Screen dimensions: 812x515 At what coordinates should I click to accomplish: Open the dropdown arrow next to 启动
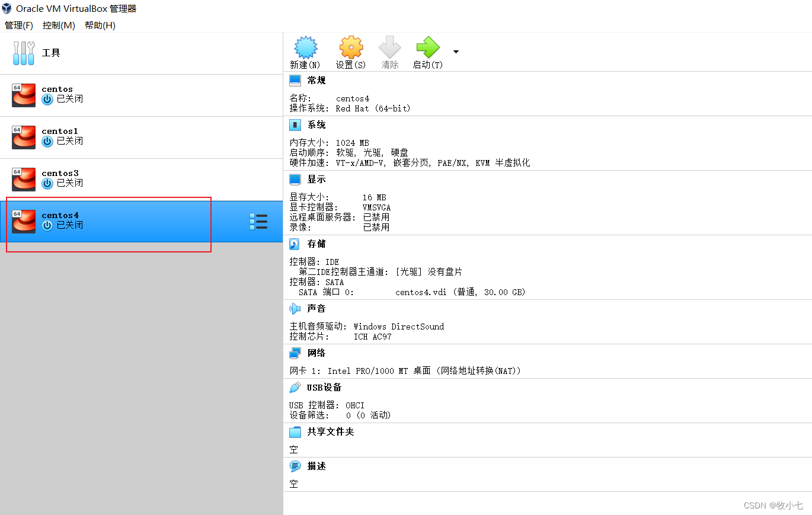point(456,52)
